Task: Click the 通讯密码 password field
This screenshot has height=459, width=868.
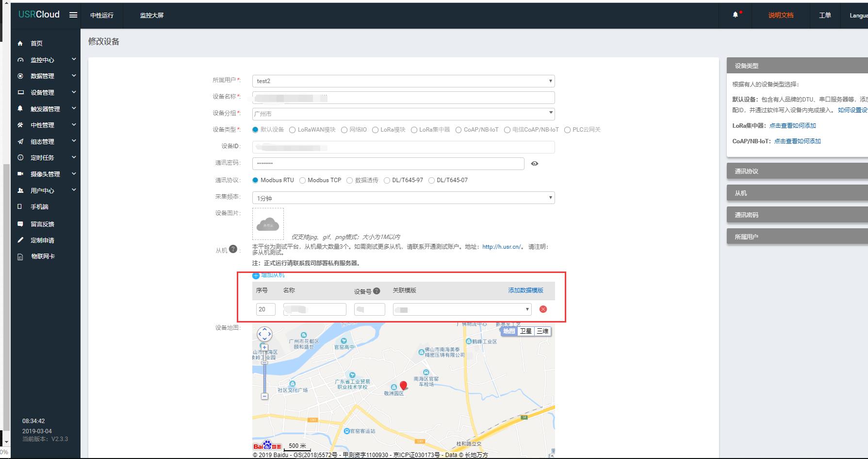Action: tap(388, 164)
